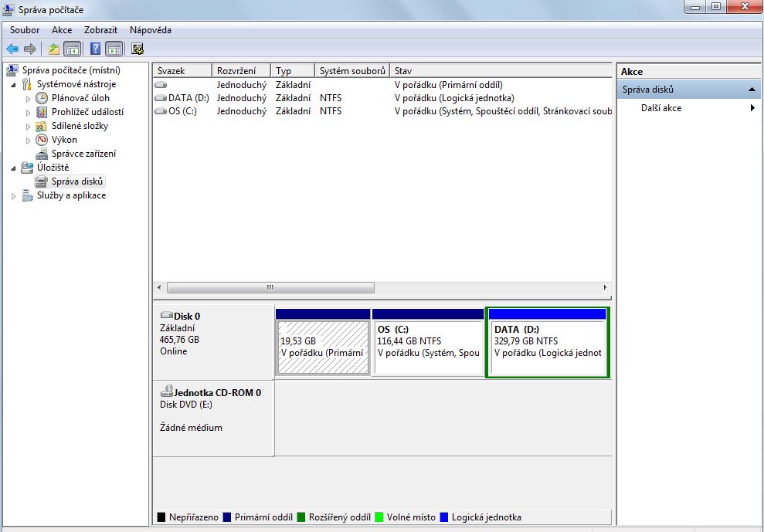
Task: Expand the Plánovač úloh tree node
Action: [29, 99]
